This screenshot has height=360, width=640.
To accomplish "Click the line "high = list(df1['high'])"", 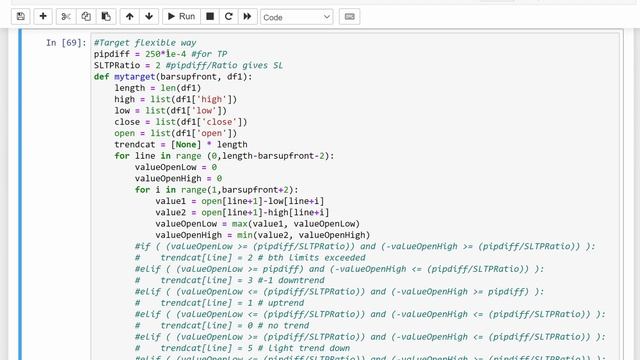I will [176, 99].
